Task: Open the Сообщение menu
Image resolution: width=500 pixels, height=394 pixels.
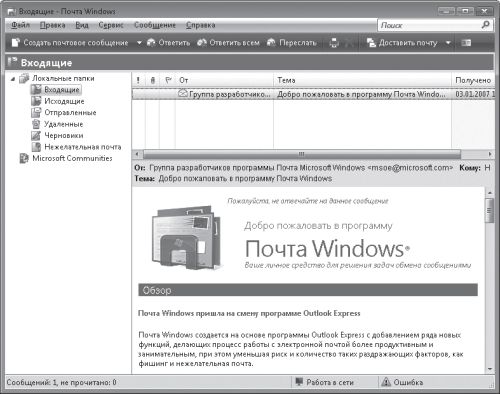Action: pyautogui.click(x=155, y=25)
